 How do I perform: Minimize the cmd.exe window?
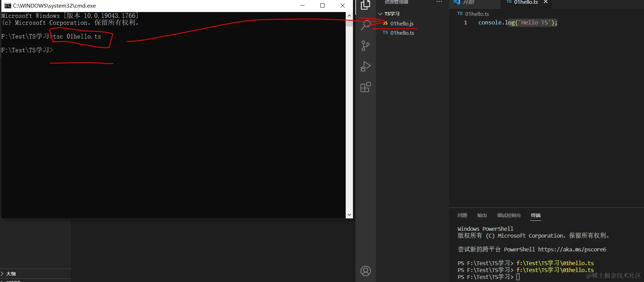[x=302, y=6]
